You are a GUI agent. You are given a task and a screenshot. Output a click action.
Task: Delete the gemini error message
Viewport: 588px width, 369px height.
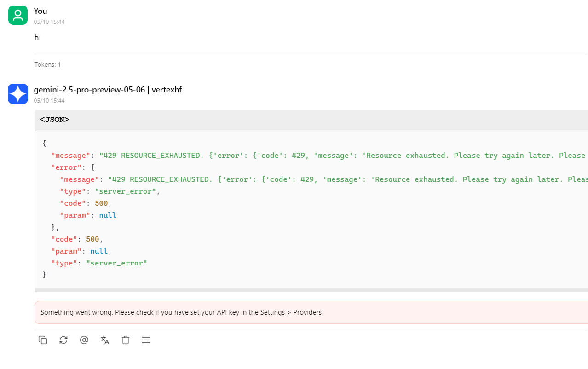point(126,340)
